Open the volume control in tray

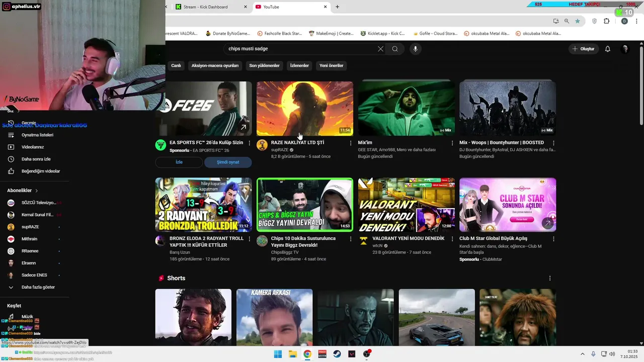pos(612,354)
